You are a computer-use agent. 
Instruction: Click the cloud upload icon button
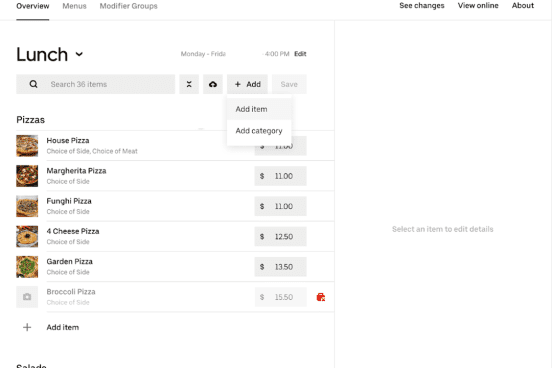point(213,84)
